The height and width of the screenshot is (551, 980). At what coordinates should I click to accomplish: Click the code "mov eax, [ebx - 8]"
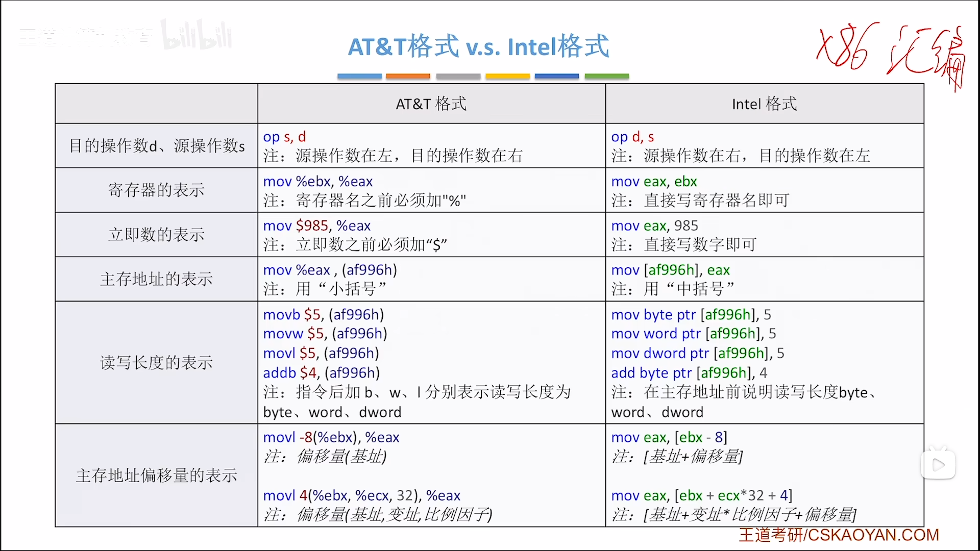669,437
